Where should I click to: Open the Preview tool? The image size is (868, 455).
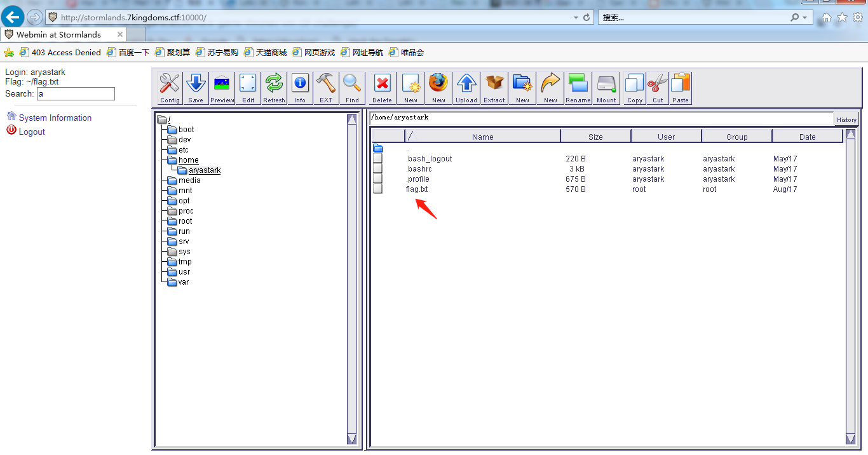tap(222, 88)
